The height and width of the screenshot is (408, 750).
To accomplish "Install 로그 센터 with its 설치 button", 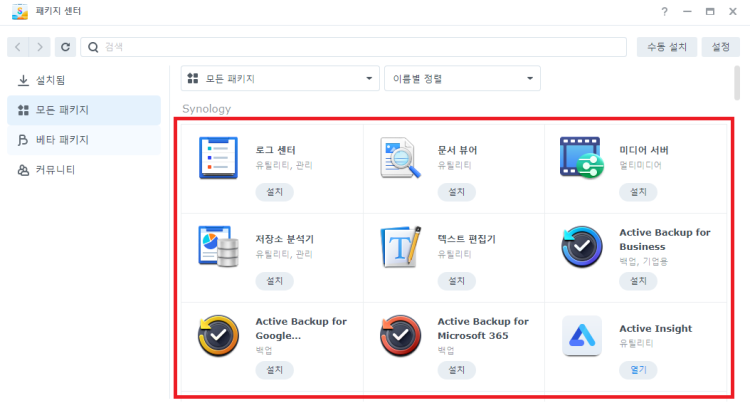I will coord(274,191).
